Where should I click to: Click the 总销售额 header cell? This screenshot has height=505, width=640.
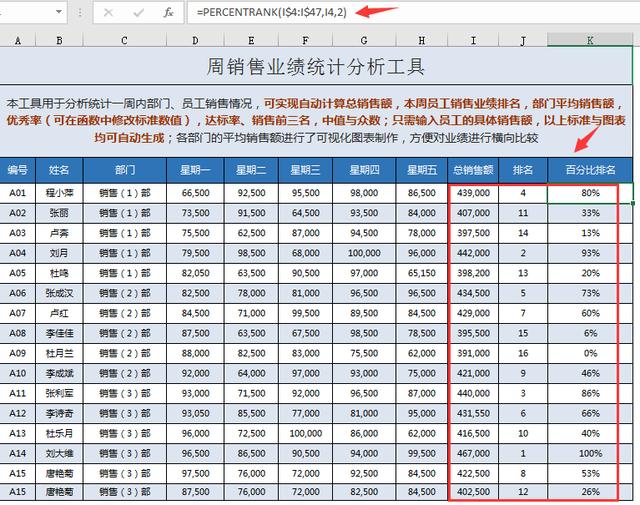[474, 170]
